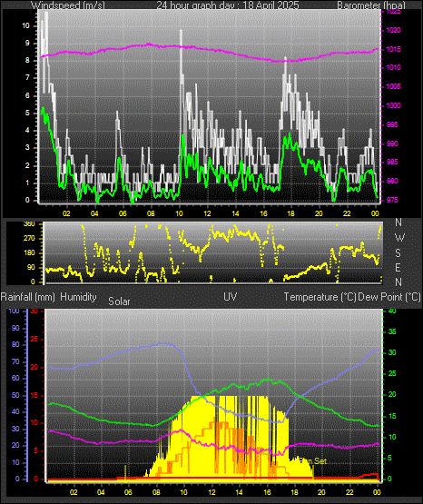Click the "24 hour graph day : 18 April 2025" heading
The image size is (423, 504).
click(228, 5)
